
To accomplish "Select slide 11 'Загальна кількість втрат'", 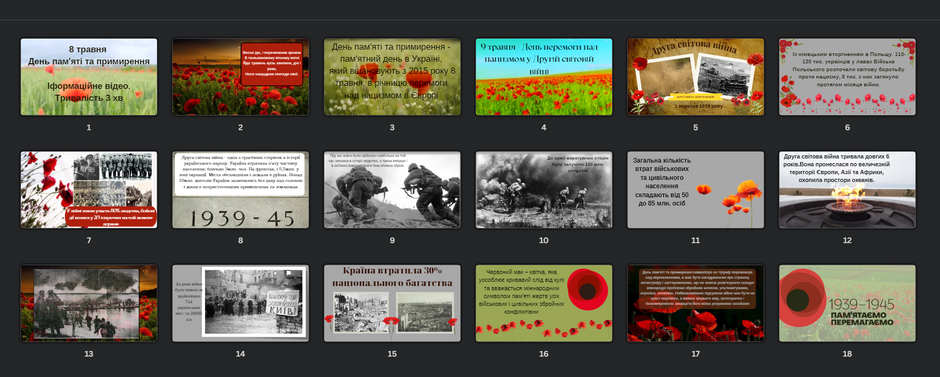I will pos(695,190).
